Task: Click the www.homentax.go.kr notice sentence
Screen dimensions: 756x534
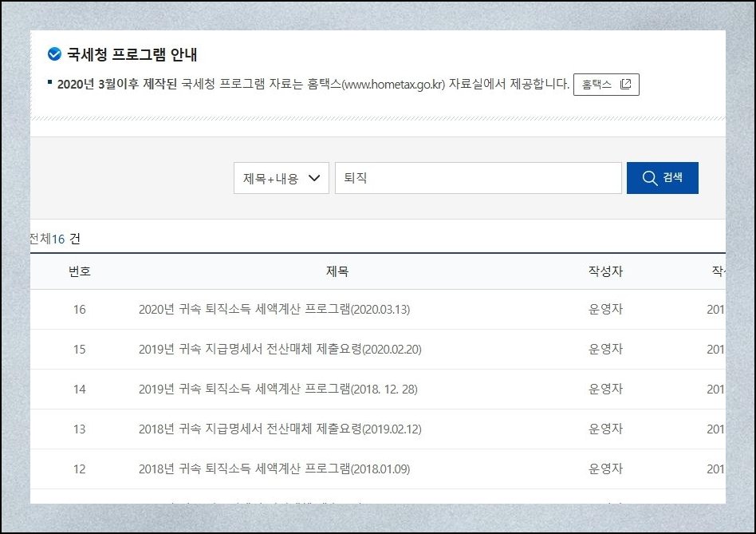Action: click(313, 85)
